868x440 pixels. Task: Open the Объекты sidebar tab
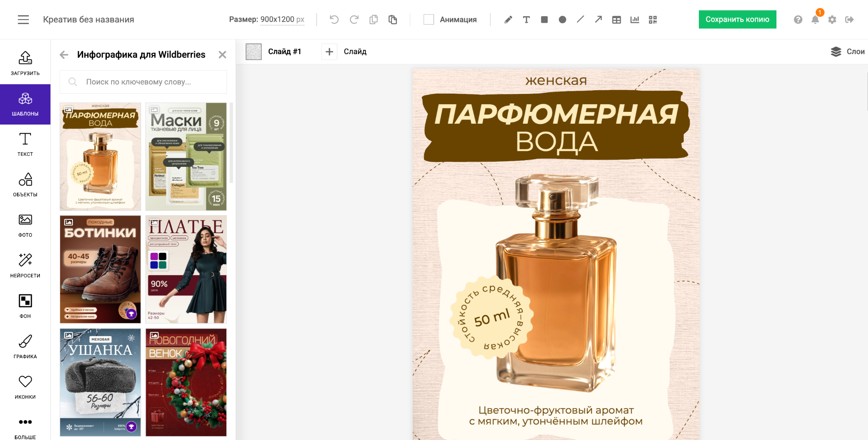click(x=25, y=185)
